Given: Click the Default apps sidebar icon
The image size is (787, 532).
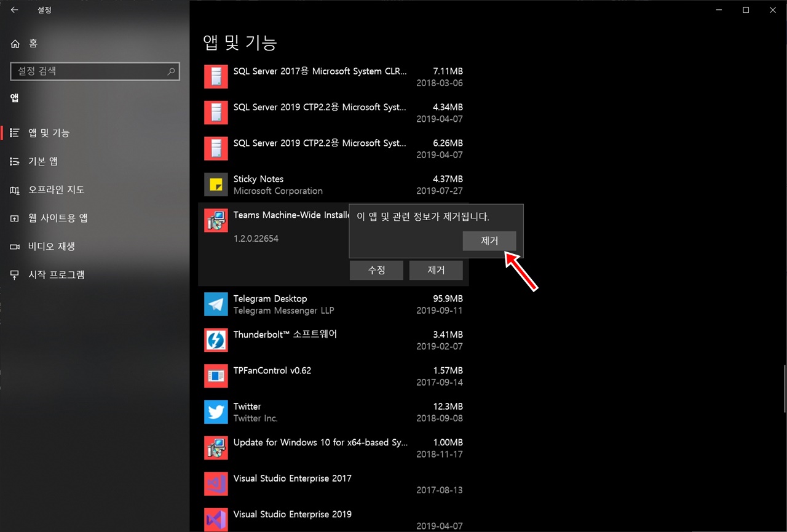Looking at the screenshot, I should 15,161.
